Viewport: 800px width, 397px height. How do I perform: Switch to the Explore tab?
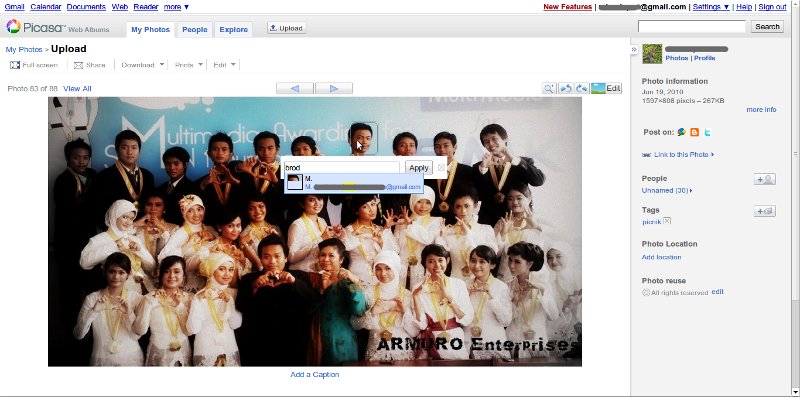pos(234,30)
